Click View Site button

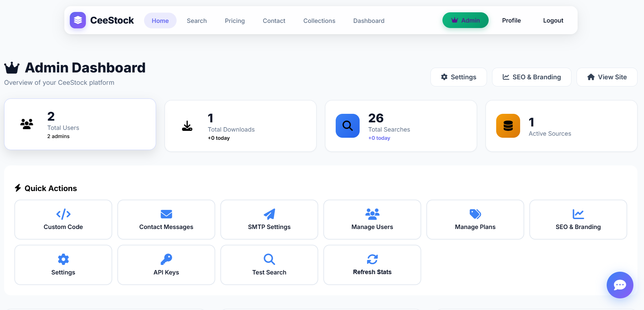(x=607, y=77)
